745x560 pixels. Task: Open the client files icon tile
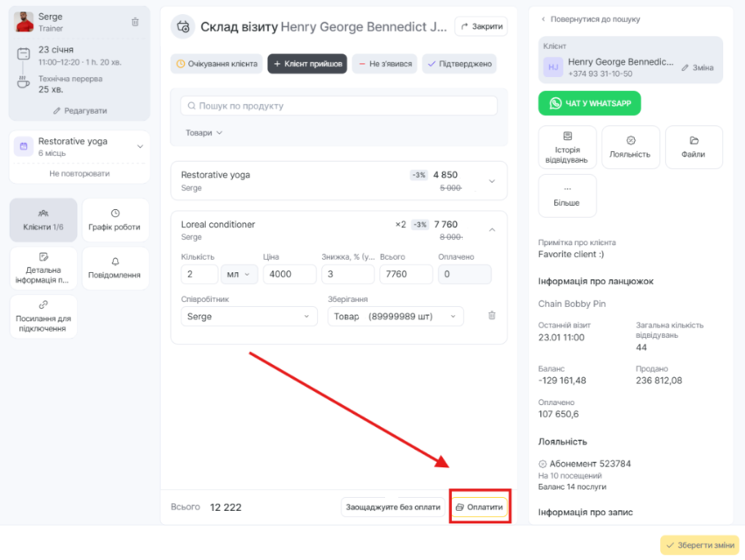point(693,147)
